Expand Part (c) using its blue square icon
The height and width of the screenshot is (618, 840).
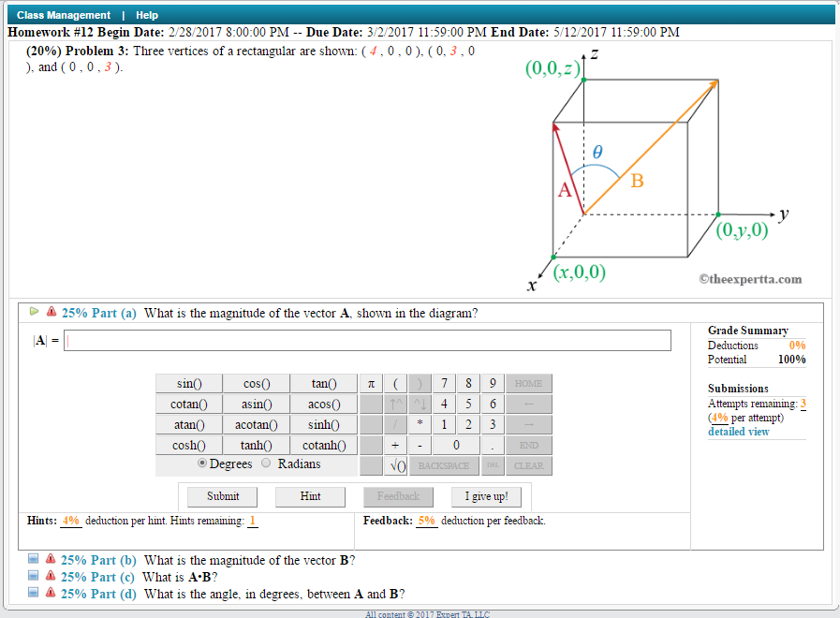pos(34,576)
